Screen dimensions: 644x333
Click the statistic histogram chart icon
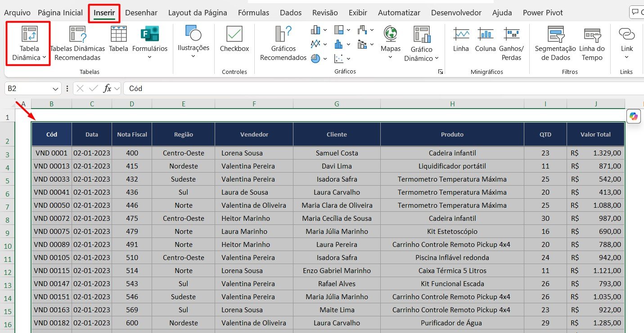[x=339, y=44]
